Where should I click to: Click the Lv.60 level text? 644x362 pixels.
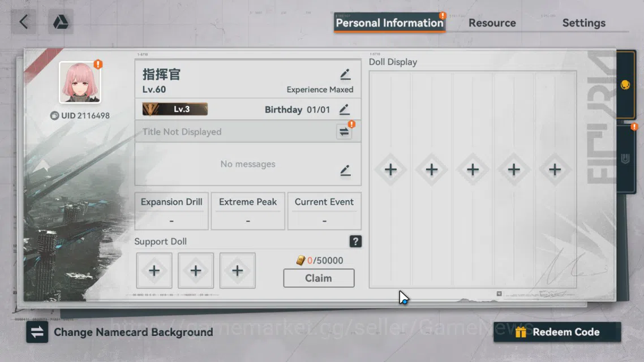(x=154, y=89)
